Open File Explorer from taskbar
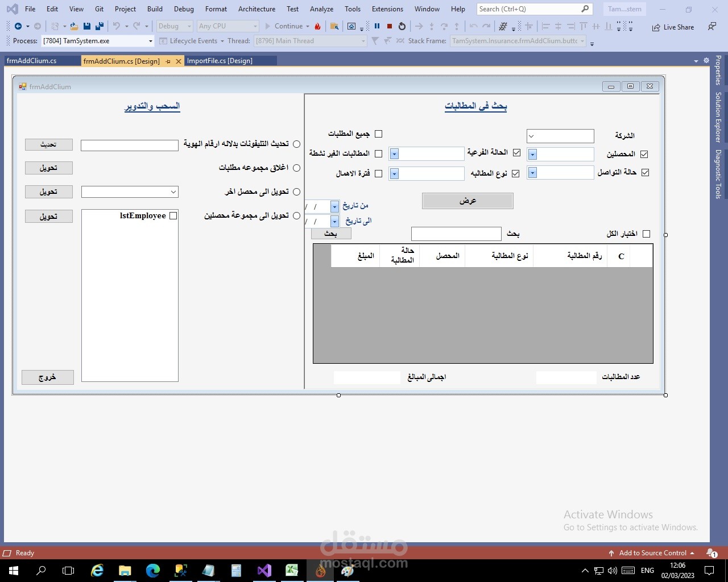This screenshot has height=582, width=728. coord(125,570)
